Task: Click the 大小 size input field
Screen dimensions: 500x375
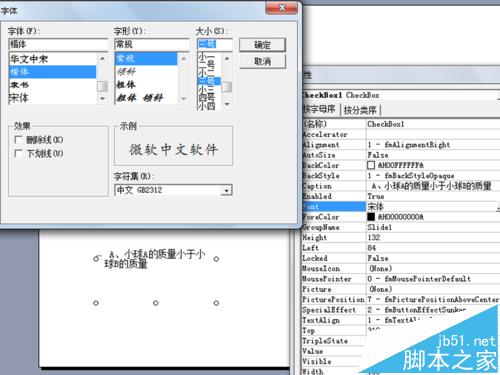Action: point(214,44)
